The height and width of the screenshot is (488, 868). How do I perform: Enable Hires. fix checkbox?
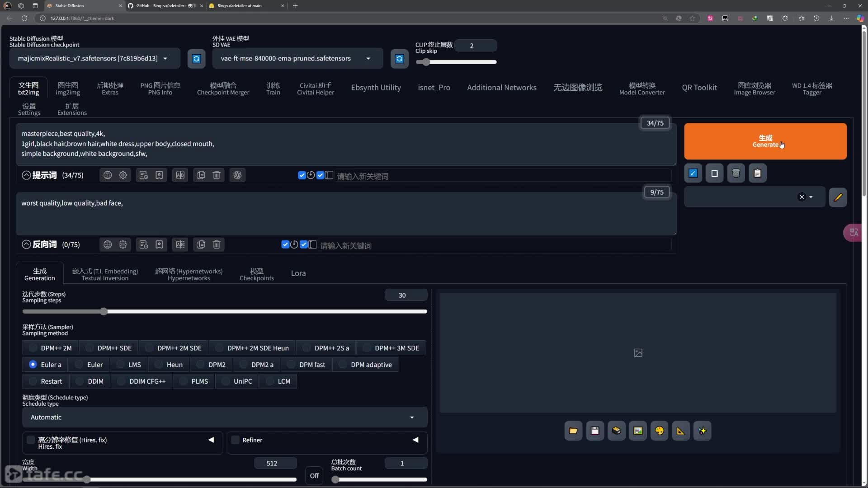click(31, 440)
